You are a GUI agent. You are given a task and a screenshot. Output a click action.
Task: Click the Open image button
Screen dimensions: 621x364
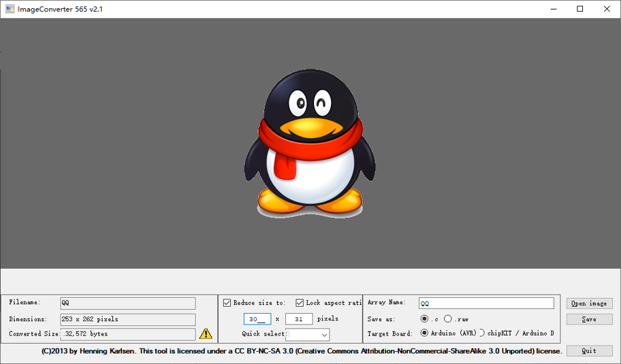click(589, 303)
